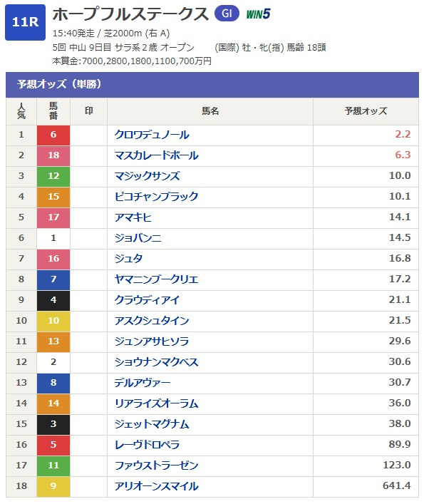Click red horse number 6 swatch
The image size is (424, 504).
53,135
